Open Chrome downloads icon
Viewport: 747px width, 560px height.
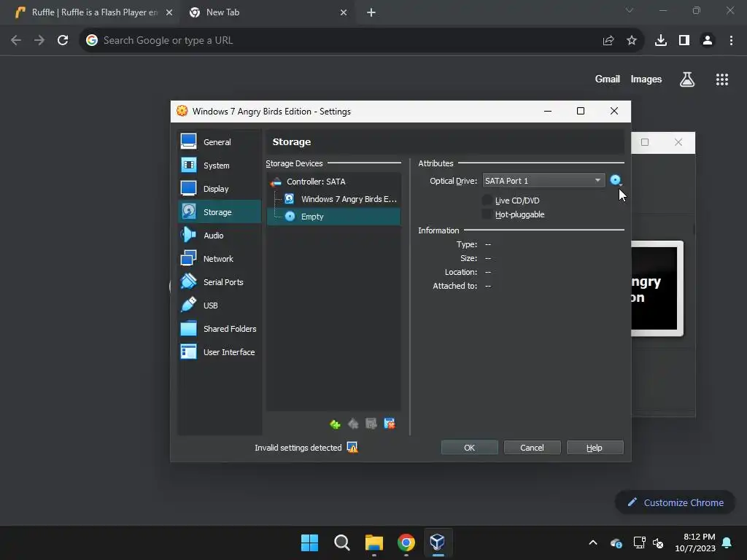click(661, 40)
